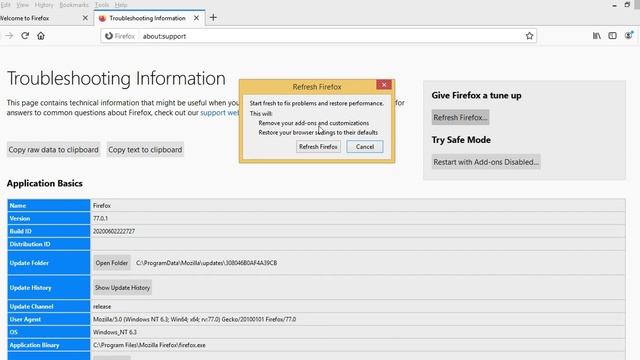Click the version value 77.0.1

[x=100, y=218]
